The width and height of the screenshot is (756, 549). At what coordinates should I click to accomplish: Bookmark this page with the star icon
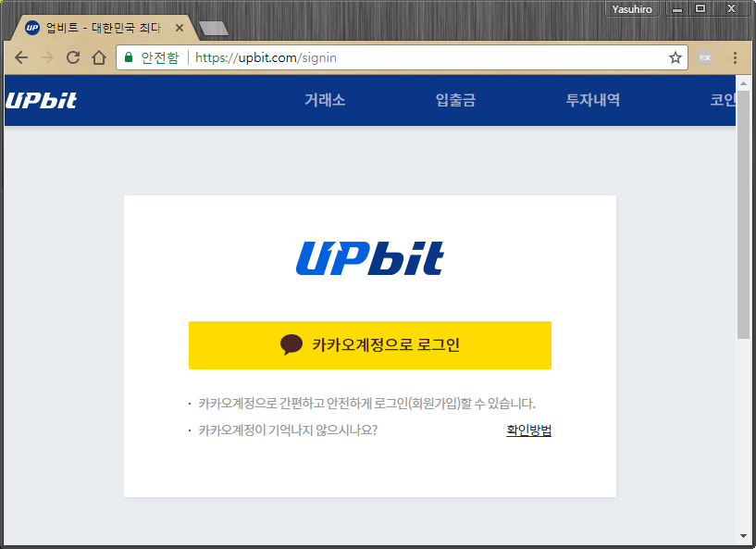pyautogui.click(x=675, y=58)
